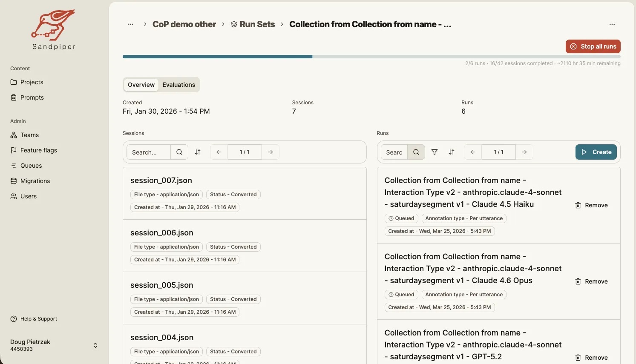Screen dimensions: 636x364
Task: Click the Create run button
Action: (596, 152)
